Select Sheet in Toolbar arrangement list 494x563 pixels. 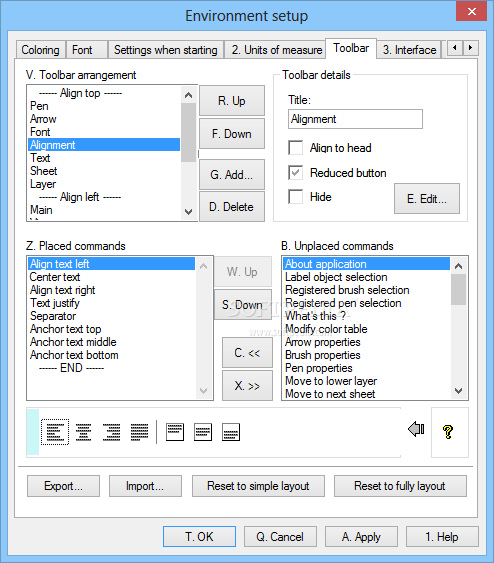(x=104, y=171)
